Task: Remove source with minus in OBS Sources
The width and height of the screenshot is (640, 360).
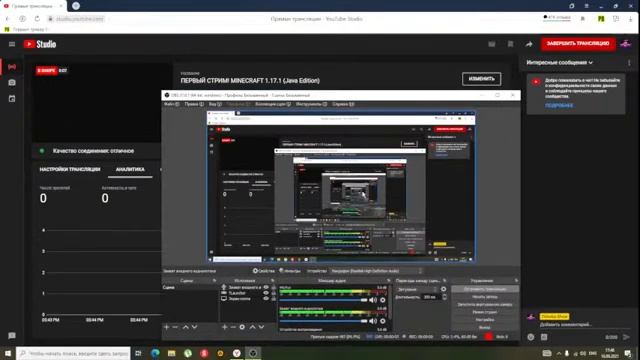Action: click(233, 327)
